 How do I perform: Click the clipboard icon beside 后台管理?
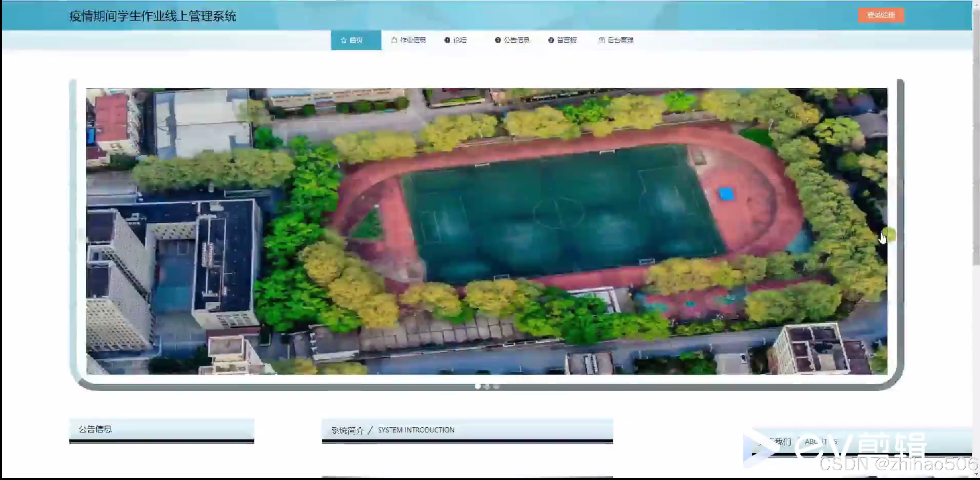coord(601,40)
